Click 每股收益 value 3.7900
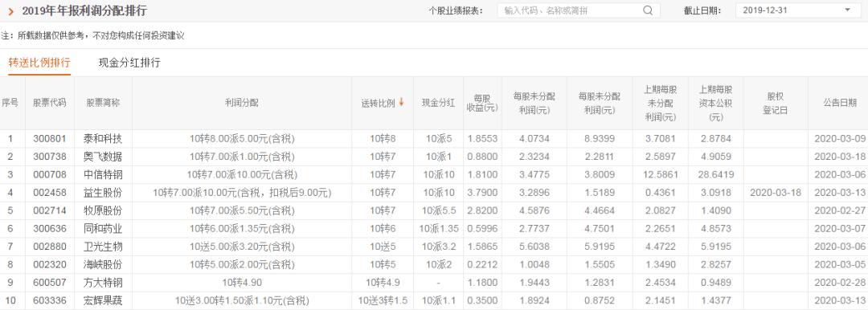 481,193
